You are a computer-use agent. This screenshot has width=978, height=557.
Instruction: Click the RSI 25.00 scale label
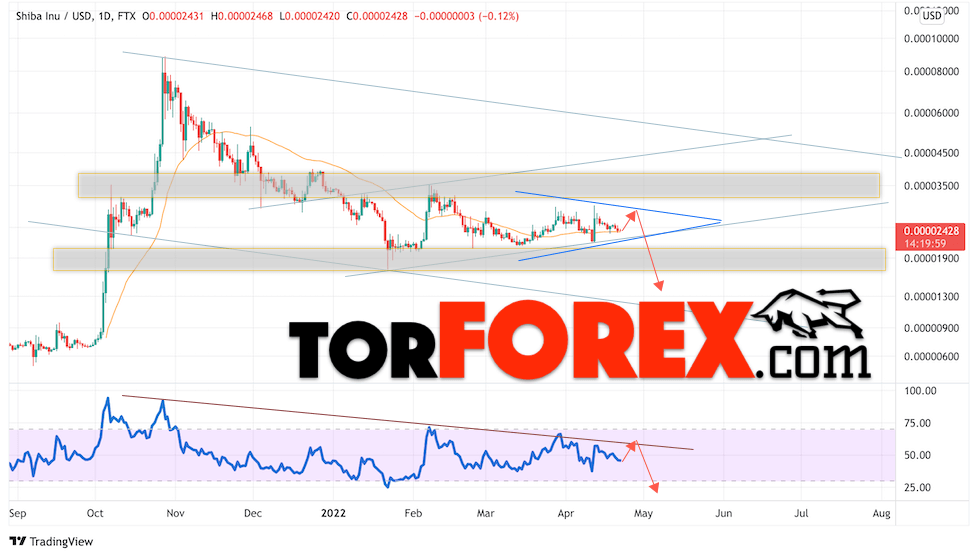(917, 488)
